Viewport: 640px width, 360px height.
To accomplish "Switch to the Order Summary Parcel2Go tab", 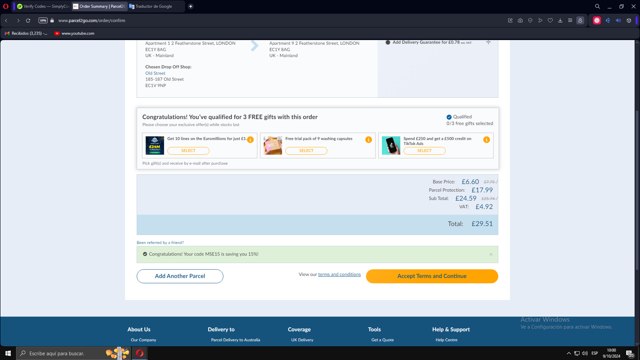I will [x=99, y=7].
